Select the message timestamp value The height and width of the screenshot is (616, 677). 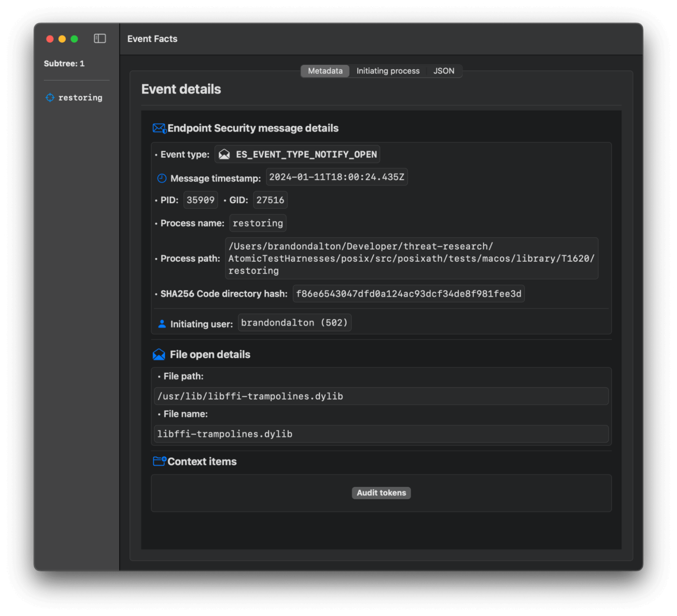(x=337, y=177)
